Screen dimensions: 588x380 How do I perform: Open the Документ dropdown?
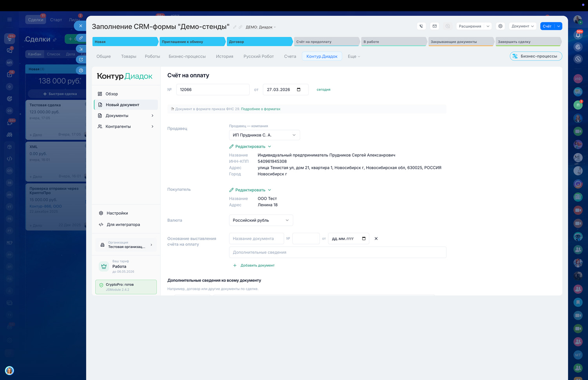[x=523, y=26]
